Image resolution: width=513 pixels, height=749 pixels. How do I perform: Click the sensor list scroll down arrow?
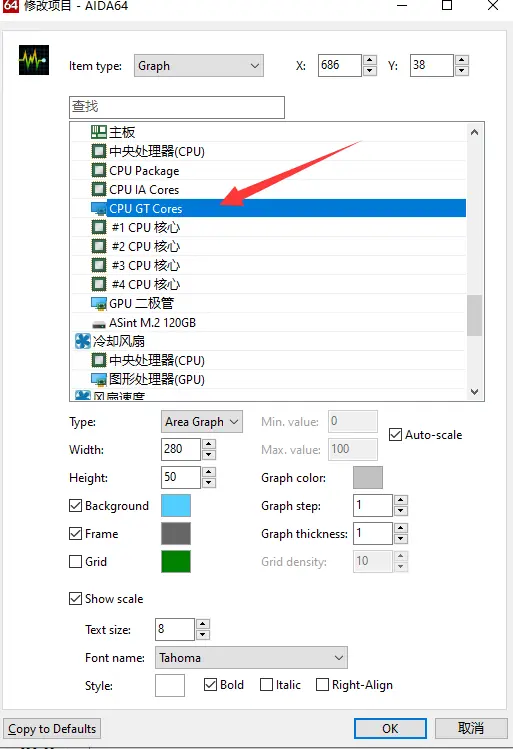474,392
